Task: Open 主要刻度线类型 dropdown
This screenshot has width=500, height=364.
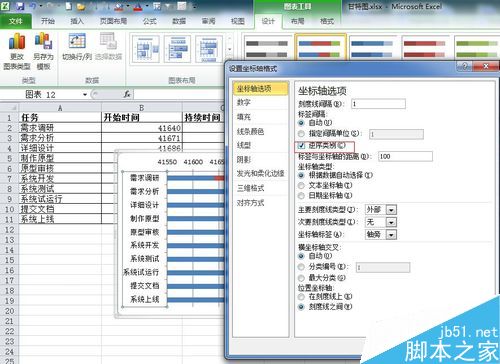Action: [391, 210]
